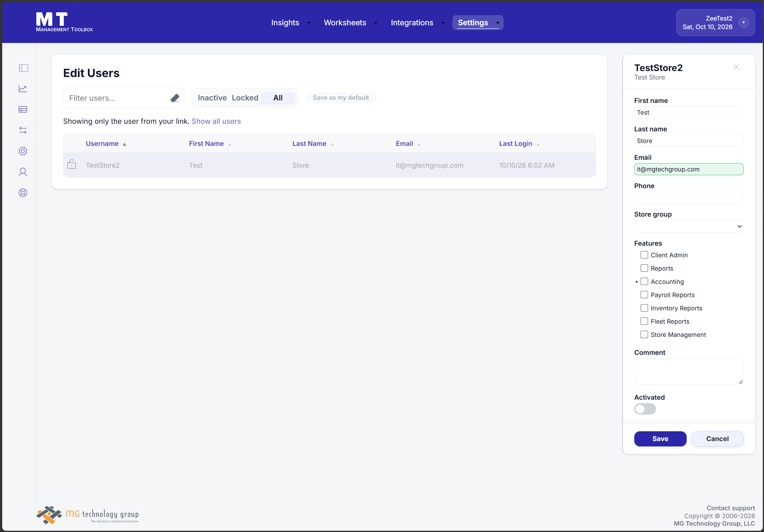Check the Fleet Reports feature
The width and height of the screenshot is (764, 532).
point(644,321)
